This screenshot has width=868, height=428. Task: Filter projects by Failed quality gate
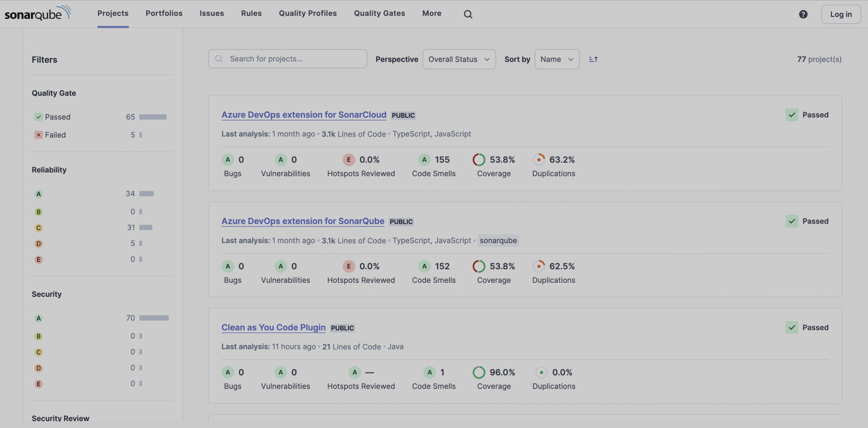55,135
